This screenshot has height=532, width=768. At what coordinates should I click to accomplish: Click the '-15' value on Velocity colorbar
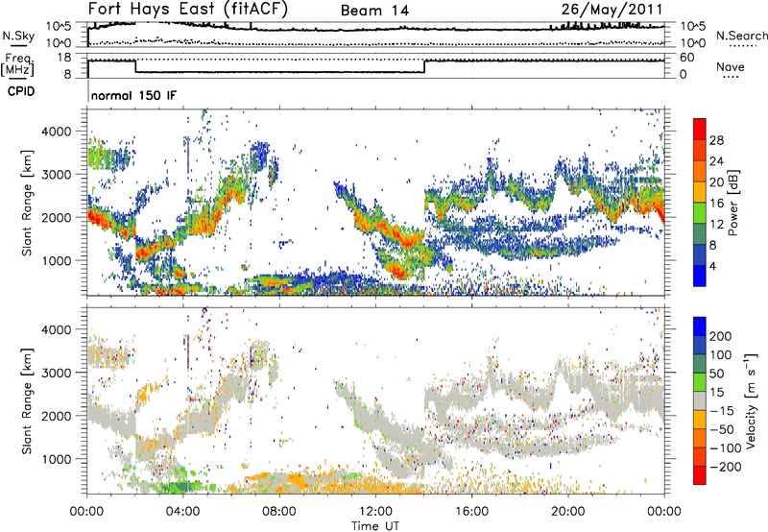tap(722, 411)
